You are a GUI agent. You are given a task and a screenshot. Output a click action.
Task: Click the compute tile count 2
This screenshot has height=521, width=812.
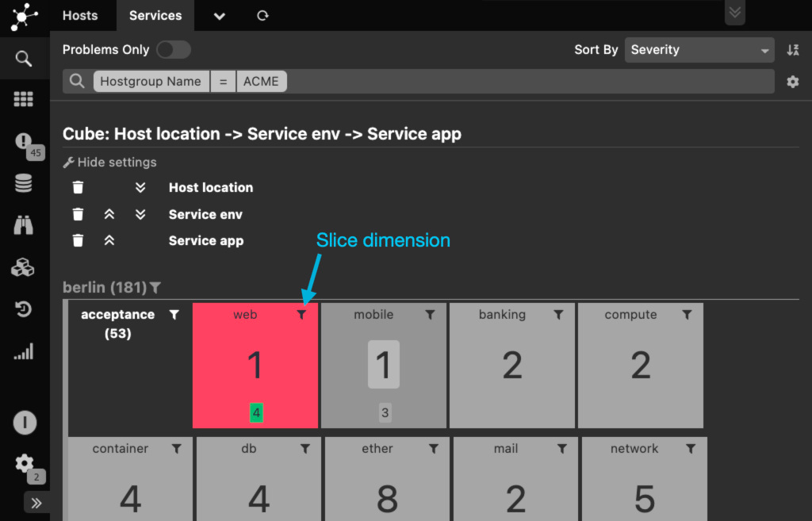click(x=641, y=365)
